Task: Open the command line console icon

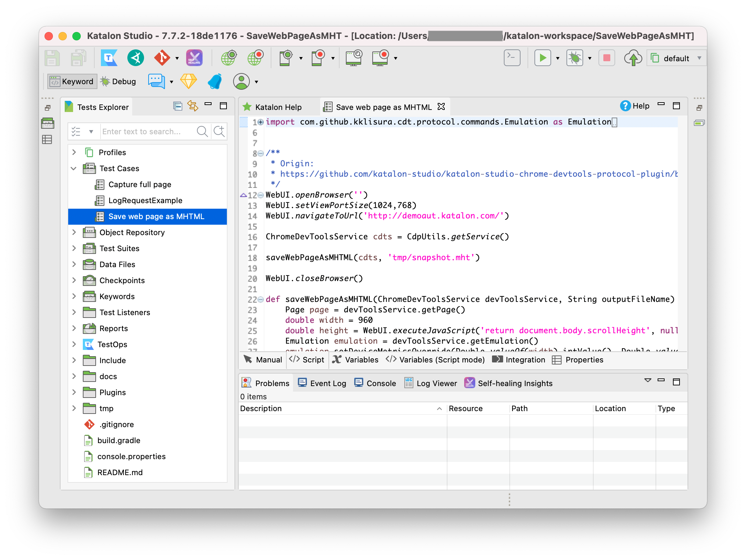Action: 511,58
